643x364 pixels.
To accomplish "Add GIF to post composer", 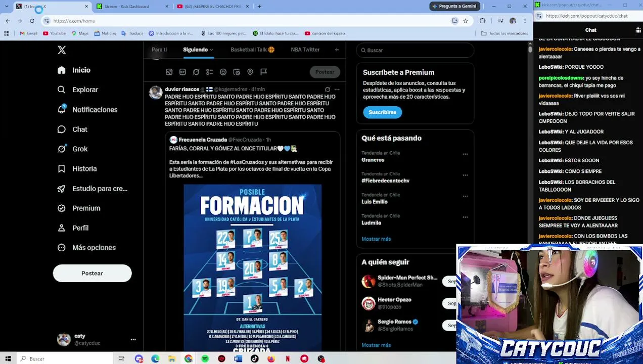I will [182, 72].
